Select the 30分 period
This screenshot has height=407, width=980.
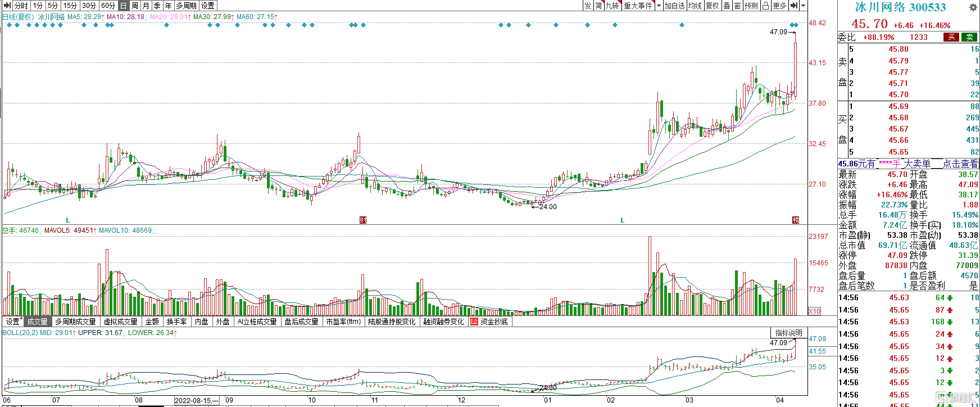[89, 6]
